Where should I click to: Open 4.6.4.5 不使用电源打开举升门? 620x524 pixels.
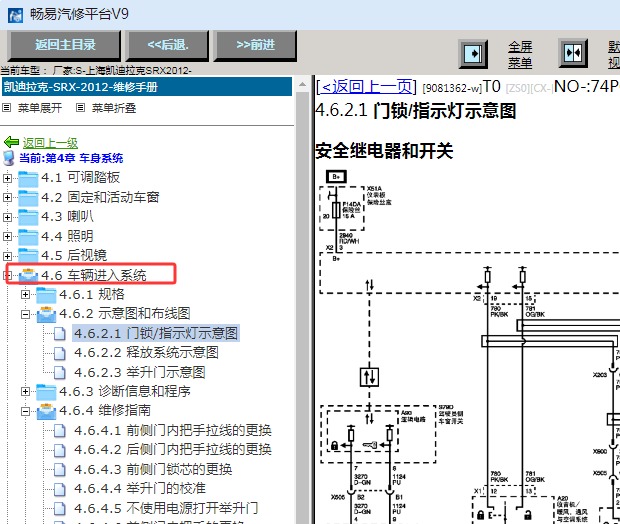point(166,508)
